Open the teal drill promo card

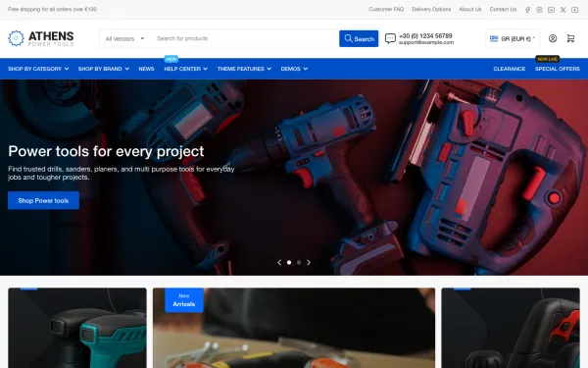pos(77,328)
